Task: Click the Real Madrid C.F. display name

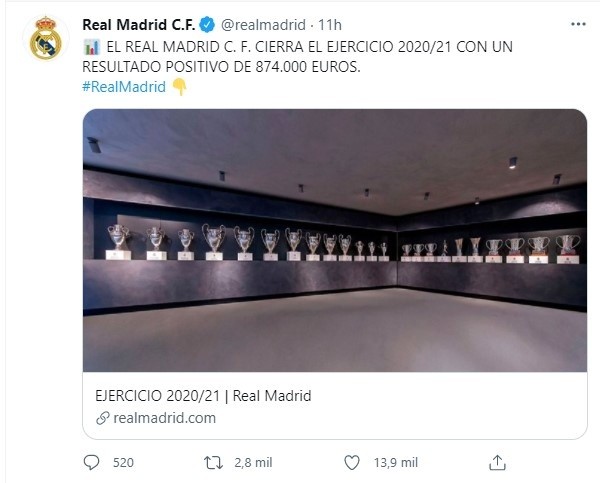Action: click(x=139, y=25)
